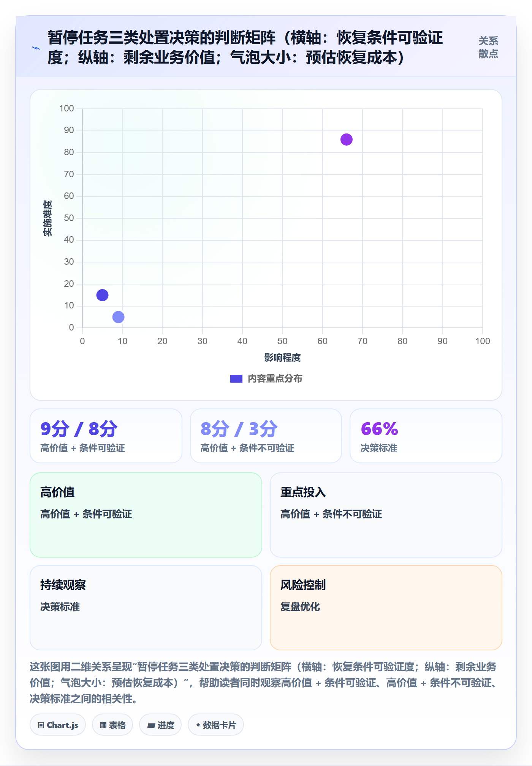Click the chart title heading text
Viewport: 532px width, 766px height.
point(245,48)
